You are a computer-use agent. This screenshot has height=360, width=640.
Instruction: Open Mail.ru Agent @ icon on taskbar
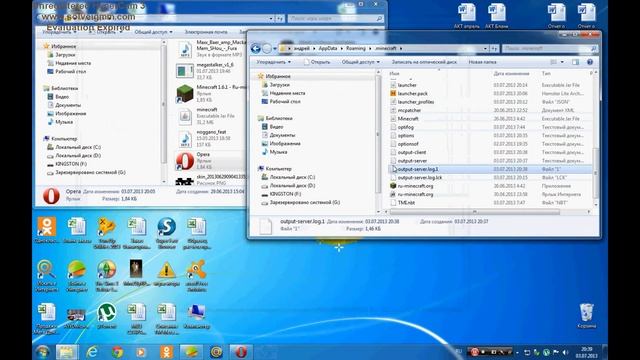click(x=216, y=352)
